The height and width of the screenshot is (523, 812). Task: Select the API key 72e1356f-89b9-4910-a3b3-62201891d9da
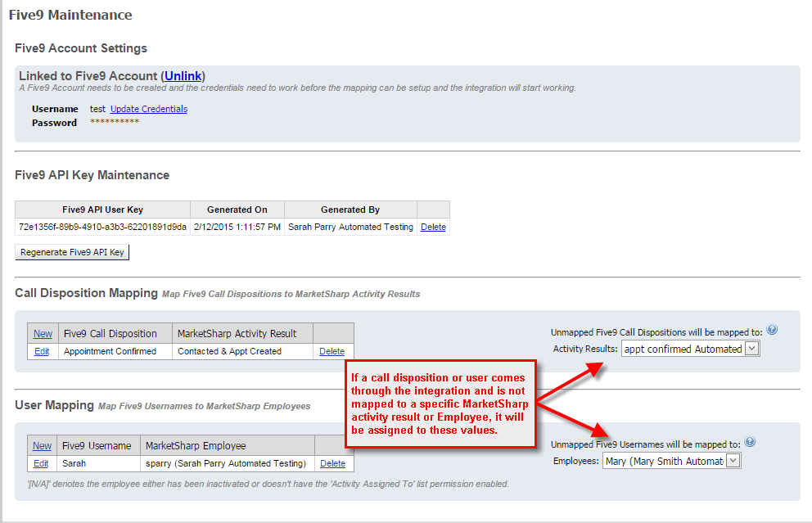point(102,227)
